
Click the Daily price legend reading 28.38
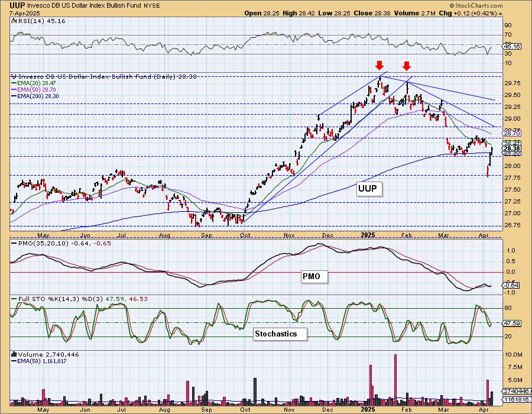click(x=107, y=77)
